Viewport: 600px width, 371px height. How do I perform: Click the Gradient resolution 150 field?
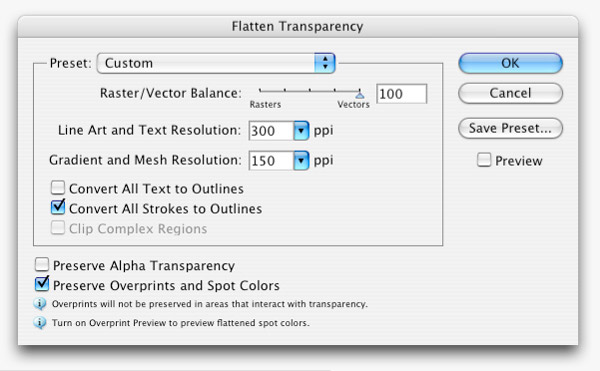271,161
